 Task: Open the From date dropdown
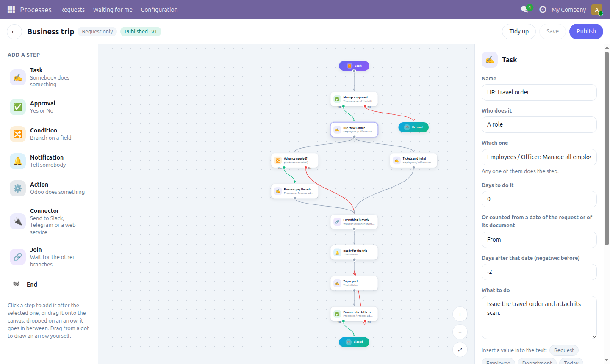[539, 240]
